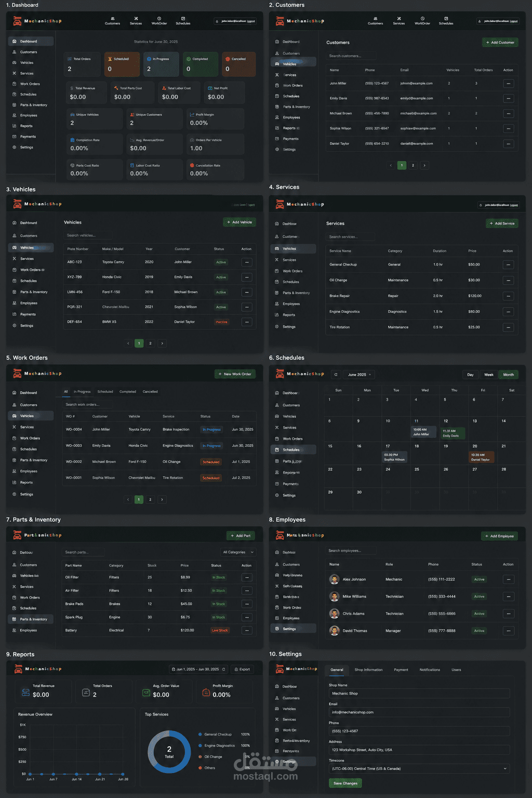This screenshot has width=532, height=798.
Task: Open June 2025 month dropdown in Schedules
Action: pyautogui.click(x=359, y=375)
